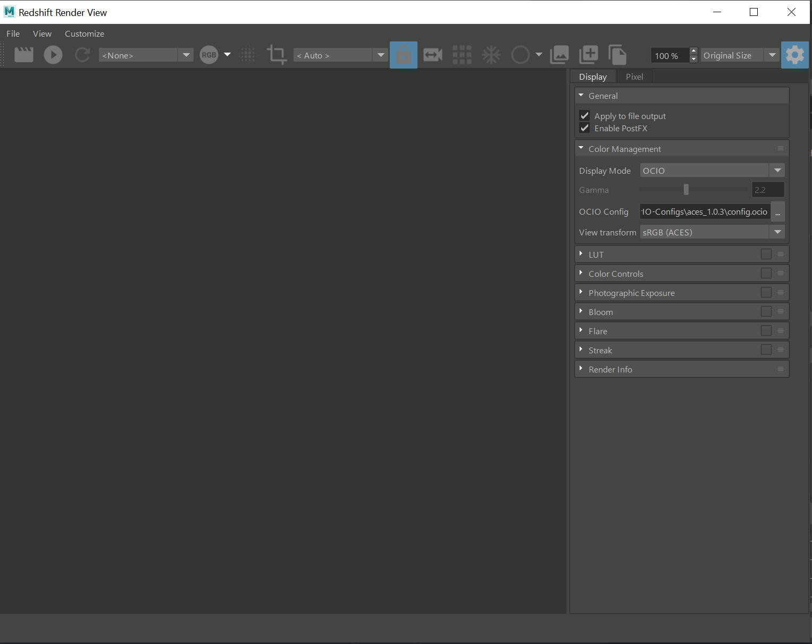Enable the Bloom effect checkbox
The width and height of the screenshot is (812, 644).
(766, 311)
